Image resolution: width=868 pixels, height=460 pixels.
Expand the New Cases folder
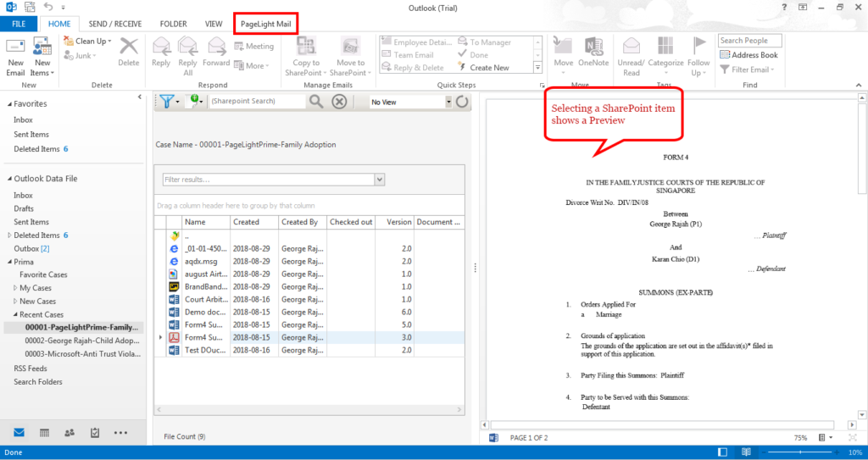[15, 302]
